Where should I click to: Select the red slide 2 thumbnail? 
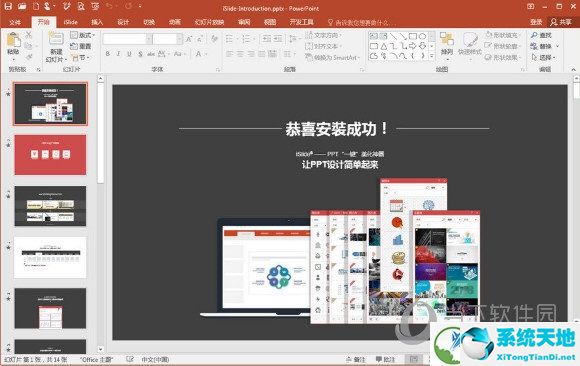click(50, 154)
